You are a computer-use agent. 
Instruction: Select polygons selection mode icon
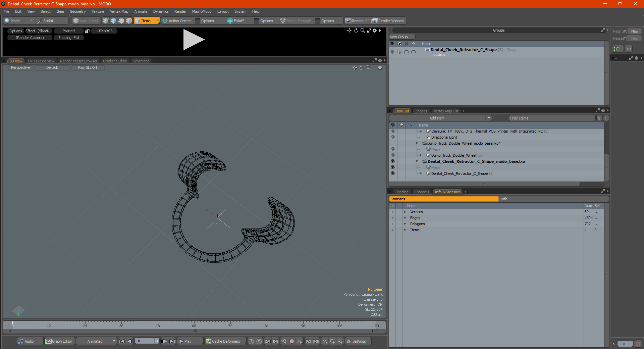click(121, 21)
